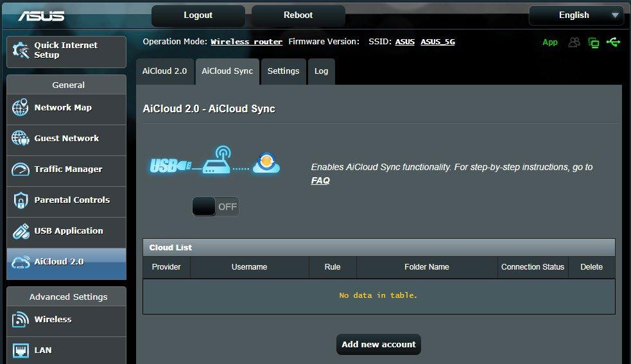Click the 'AiCloud 2.0 - AiCloud Sync' heading
The height and width of the screenshot is (364, 631).
(209, 108)
